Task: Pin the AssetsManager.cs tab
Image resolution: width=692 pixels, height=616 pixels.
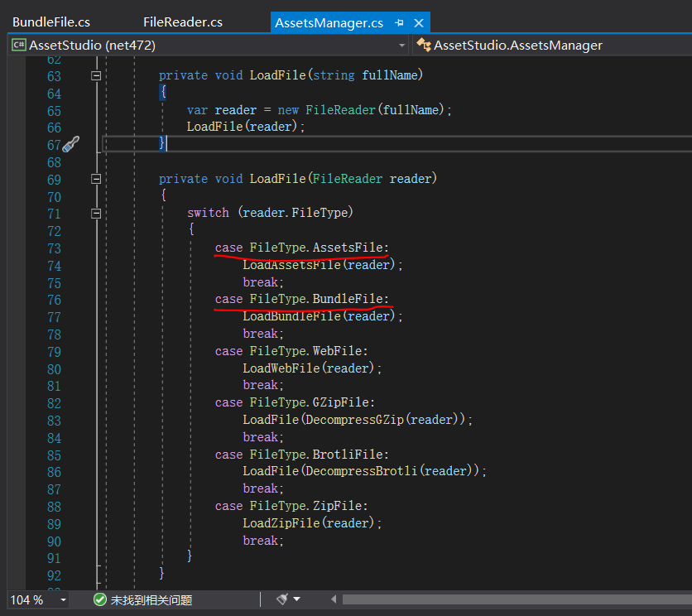Action: pos(400,22)
